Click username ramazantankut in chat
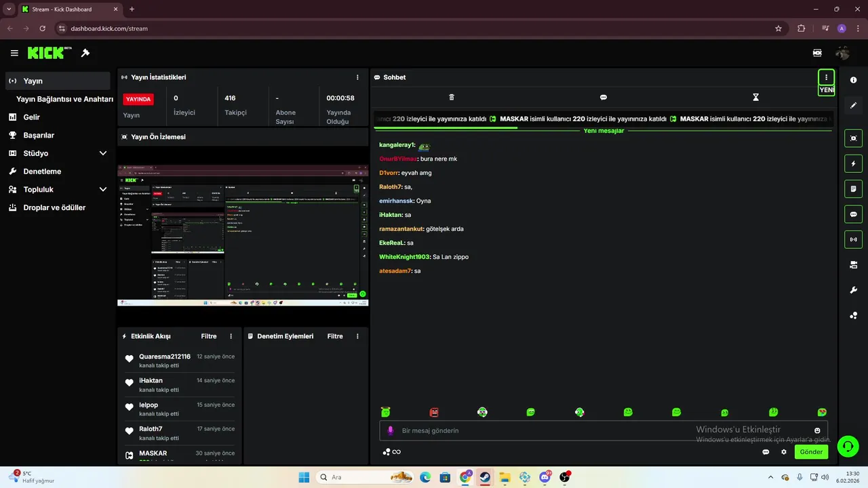The image size is (868, 488). [401, 229]
